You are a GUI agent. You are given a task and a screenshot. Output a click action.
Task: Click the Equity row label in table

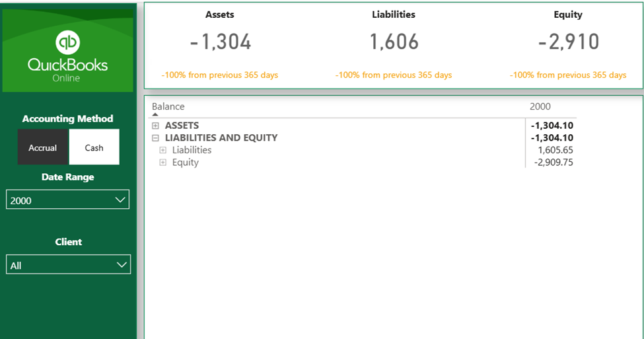(185, 163)
